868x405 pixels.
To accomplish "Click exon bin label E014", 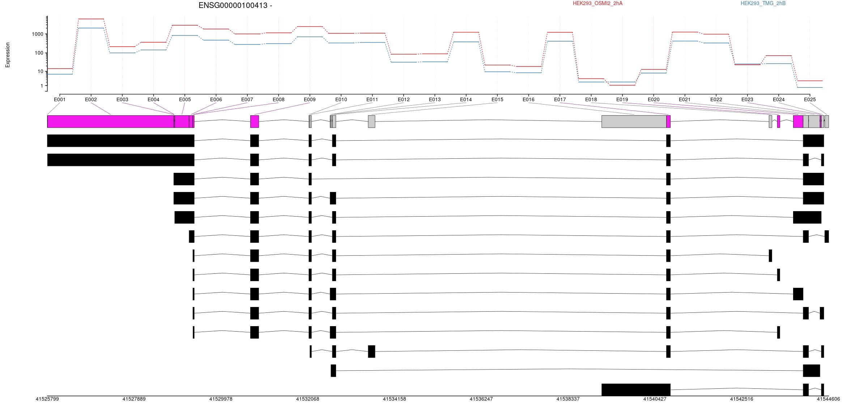I will tap(466, 99).
